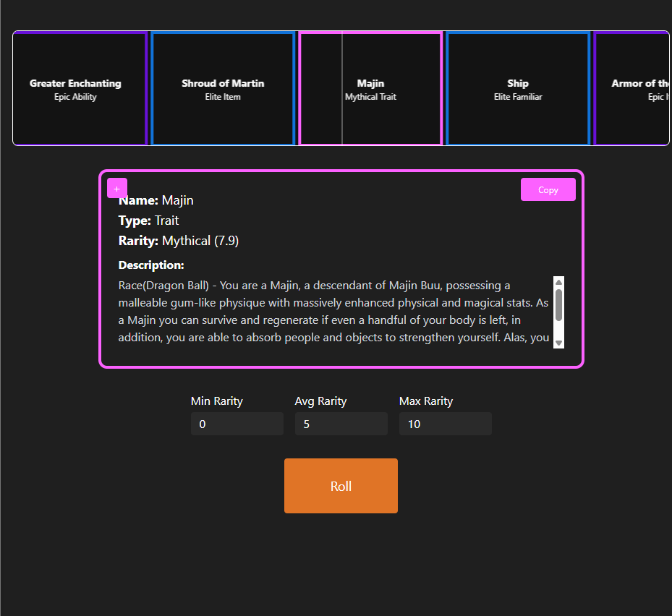The height and width of the screenshot is (616, 672).
Task: Focus the Max Rarity input field
Action: point(446,424)
